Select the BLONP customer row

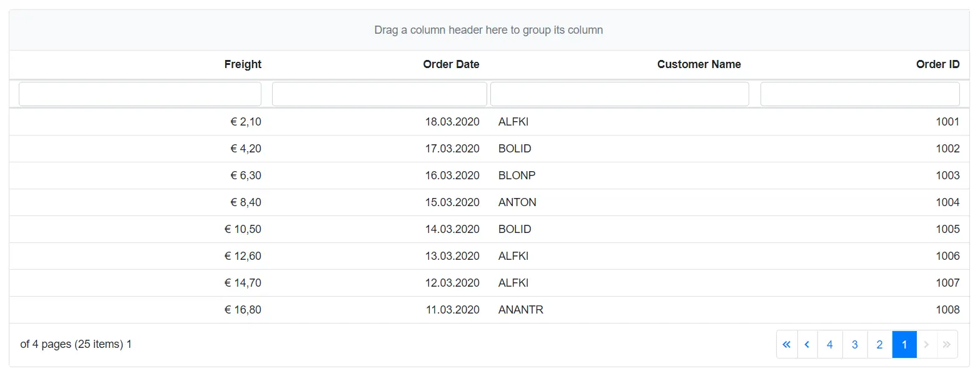coord(488,176)
